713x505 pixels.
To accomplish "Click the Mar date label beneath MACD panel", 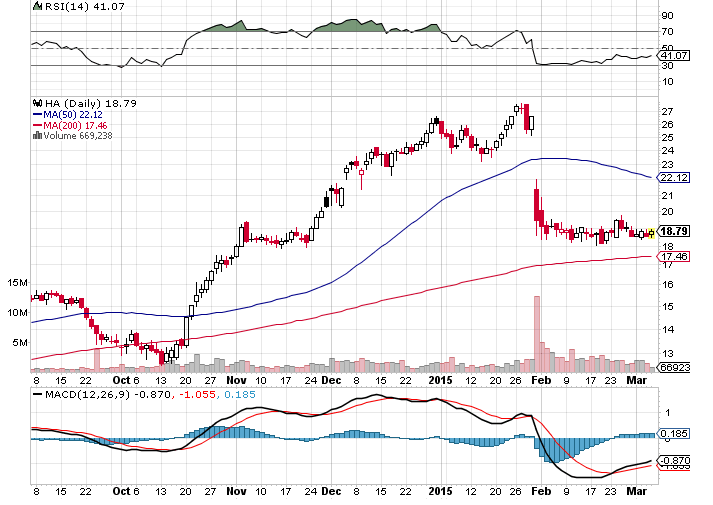I will pos(637,491).
